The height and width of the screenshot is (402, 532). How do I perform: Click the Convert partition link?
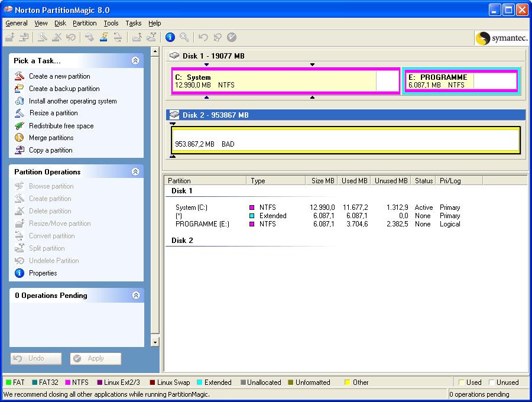52,236
